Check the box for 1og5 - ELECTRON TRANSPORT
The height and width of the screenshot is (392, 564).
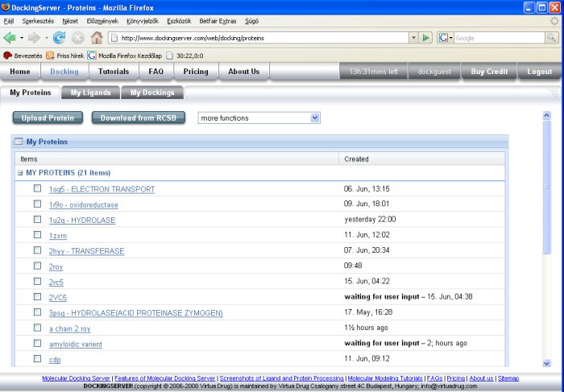[37, 188]
